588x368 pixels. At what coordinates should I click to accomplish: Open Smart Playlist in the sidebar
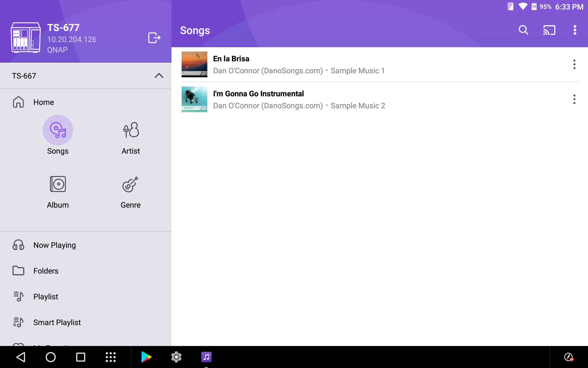pos(86,322)
